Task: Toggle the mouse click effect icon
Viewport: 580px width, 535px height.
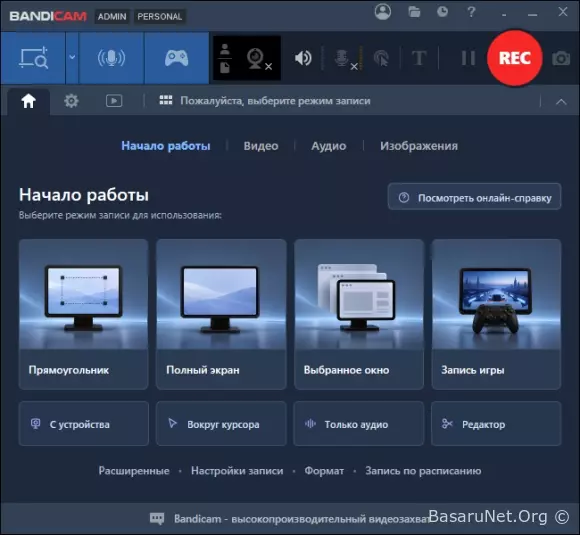Action: (381, 58)
